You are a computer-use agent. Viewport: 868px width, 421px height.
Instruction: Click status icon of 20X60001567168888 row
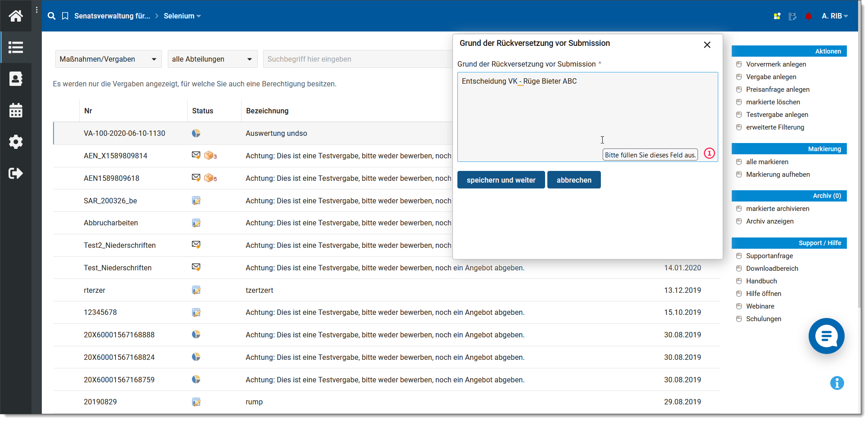[196, 335]
